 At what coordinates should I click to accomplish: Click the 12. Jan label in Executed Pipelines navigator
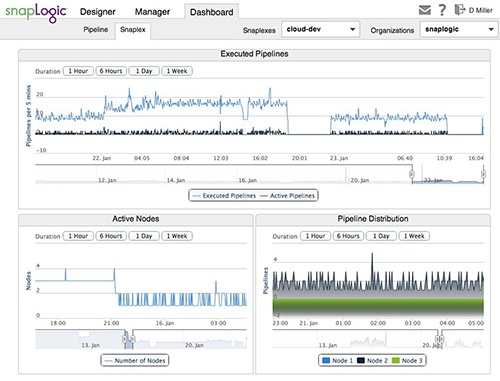(107, 180)
